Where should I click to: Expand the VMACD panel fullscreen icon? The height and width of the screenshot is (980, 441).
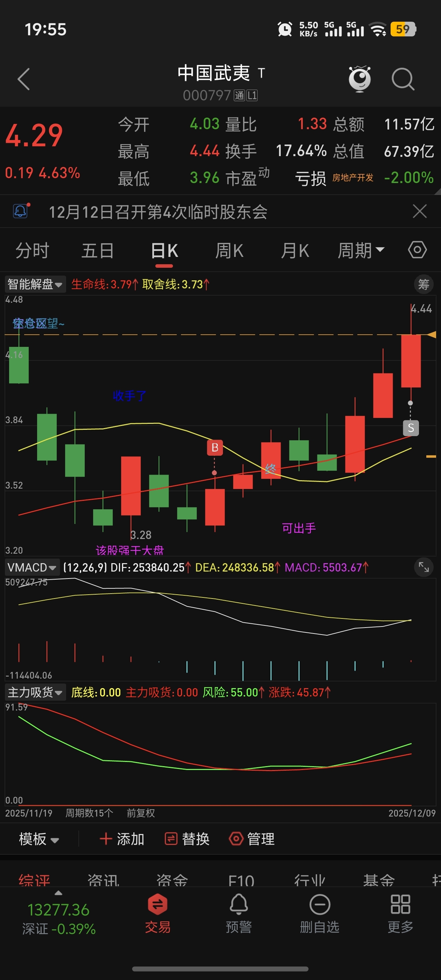(423, 567)
